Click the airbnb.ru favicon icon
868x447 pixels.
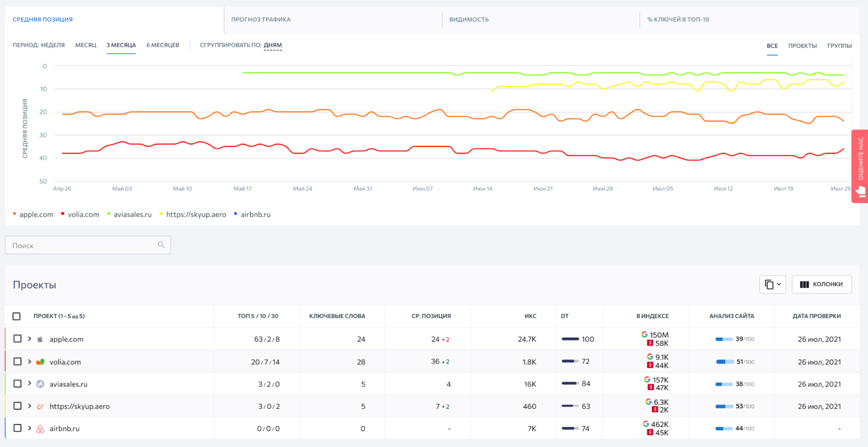[x=40, y=429]
